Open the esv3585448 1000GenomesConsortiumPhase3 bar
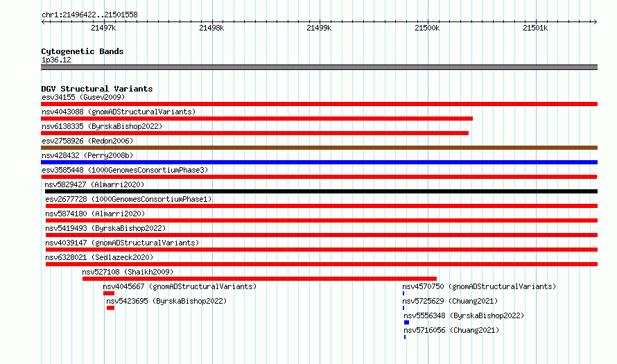This screenshot has width=617, height=364. coord(319,177)
